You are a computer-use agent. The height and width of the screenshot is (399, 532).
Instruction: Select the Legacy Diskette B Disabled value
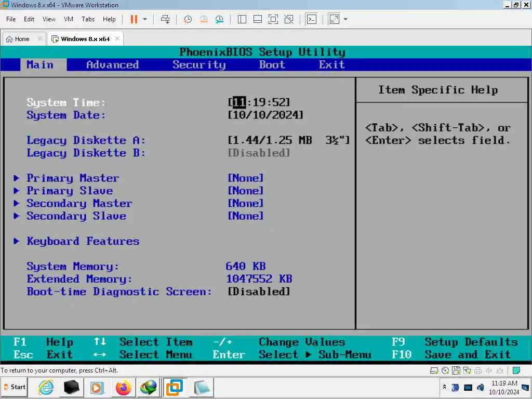pos(259,153)
